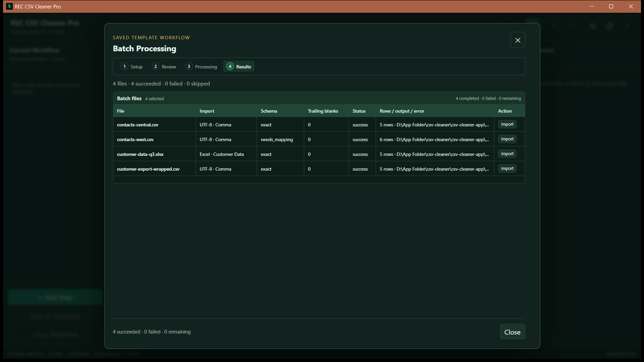This screenshot has width=644, height=362.
Task: Click the '4 files · 4 succeeded' summary line
Action: (161, 83)
